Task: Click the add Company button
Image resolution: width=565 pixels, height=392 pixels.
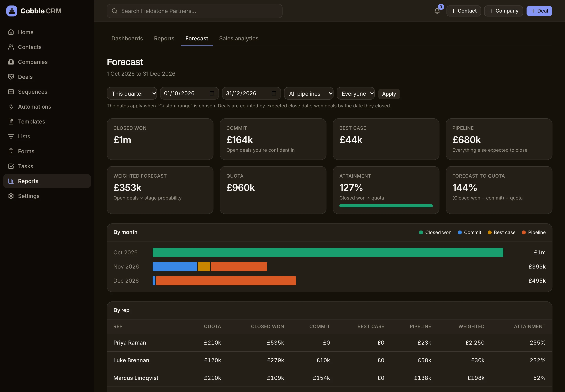Action: pos(504,11)
